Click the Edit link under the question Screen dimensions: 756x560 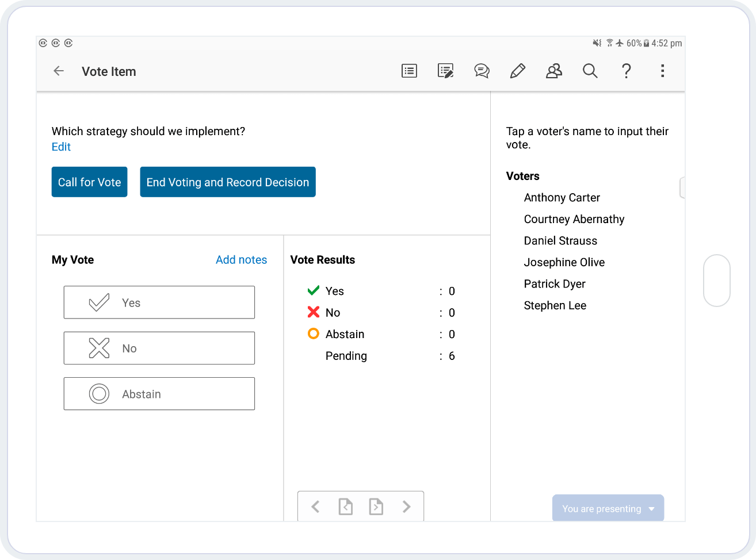[x=61, y=147]
